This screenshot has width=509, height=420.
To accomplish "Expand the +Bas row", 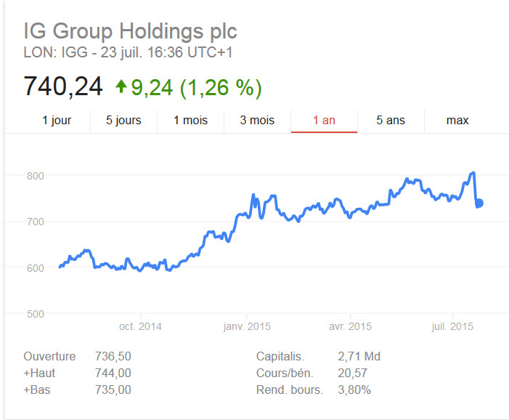I will pos(35,389).
